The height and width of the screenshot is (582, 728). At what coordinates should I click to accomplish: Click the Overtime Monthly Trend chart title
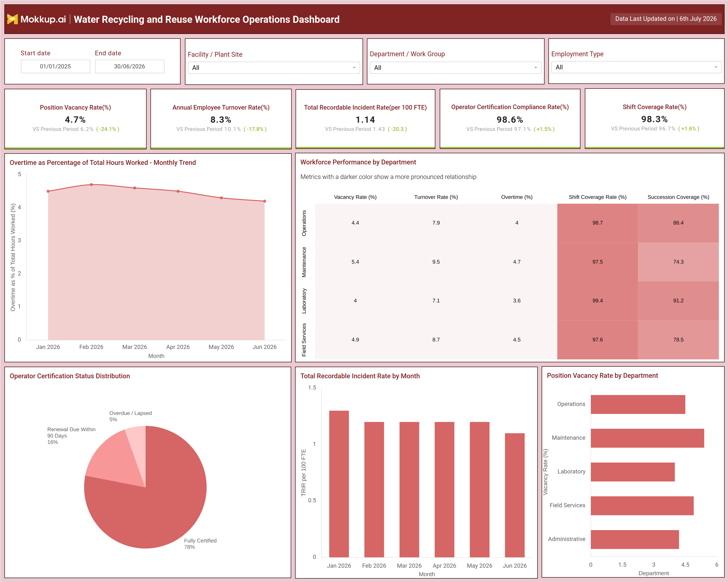[103, 163]
